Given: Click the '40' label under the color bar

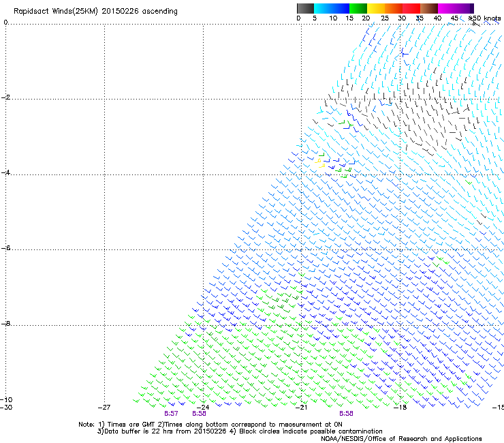Looking at the screenshot, I should click(x=437, y=18).
